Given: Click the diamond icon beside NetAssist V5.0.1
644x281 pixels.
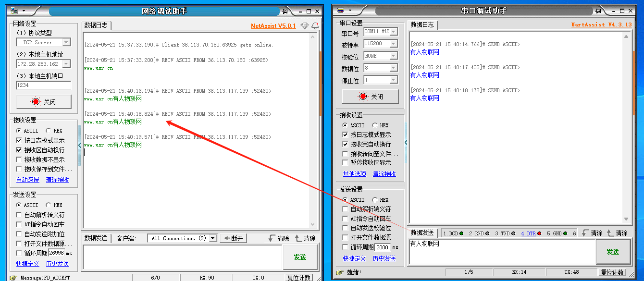Looking at the screenshot, I should (304, 25).
